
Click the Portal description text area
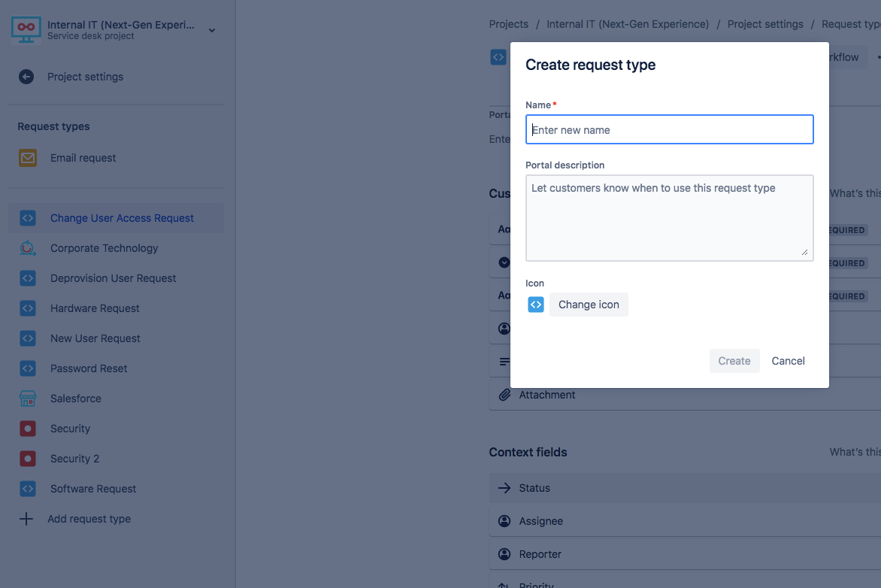click(x=669, y=218)
